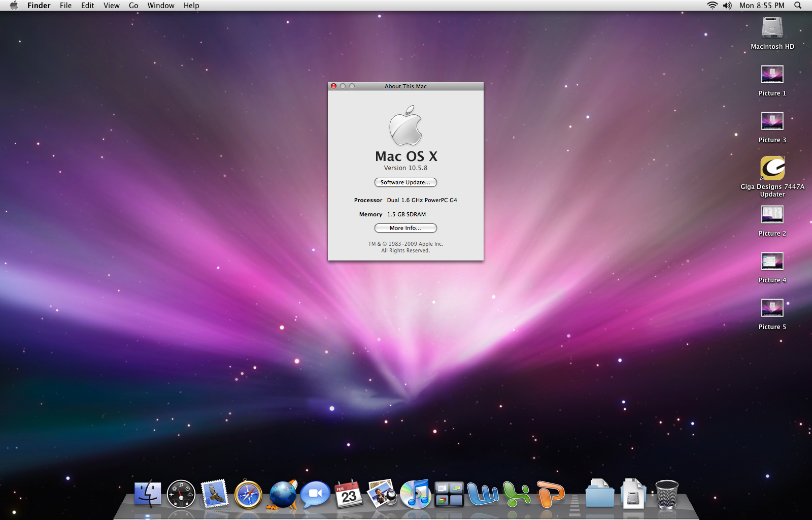812x520 pixels.
Task: Launch iChat from the Dock
Action: (315, 494)
